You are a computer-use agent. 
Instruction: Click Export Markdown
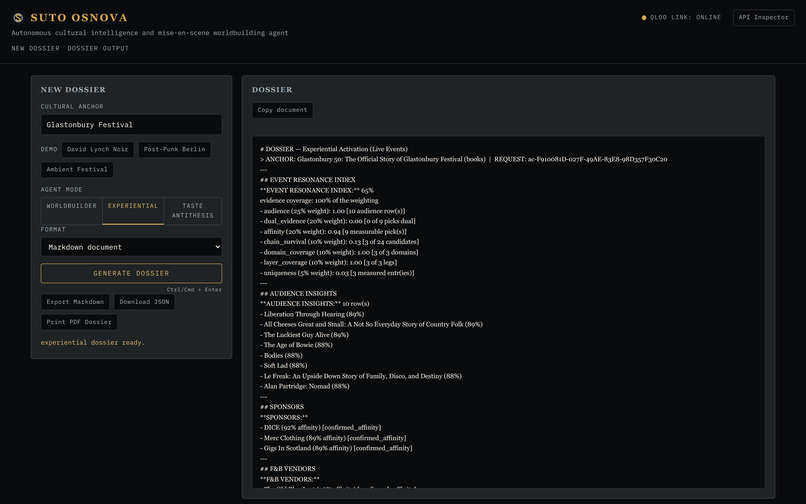(75, 302)
